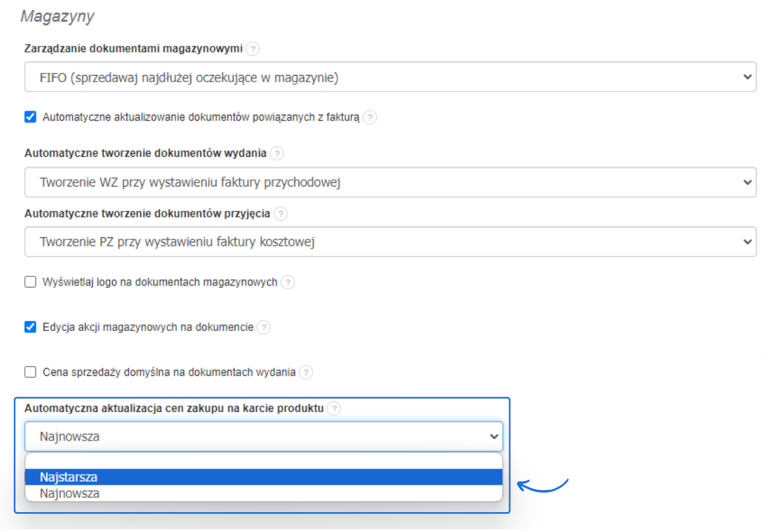This screenshot has width=771, height=532.
Task: Enable "Wyświetlaj logo na dokumentach magazynowych"
Action: point(30,281)
